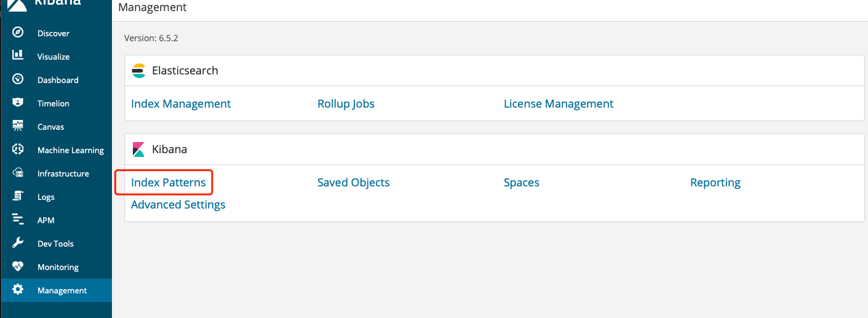Viewport: 868px width, 318px height.
Task: Open Dev Tools from the sidebar
Action: [x=56, y=244]
